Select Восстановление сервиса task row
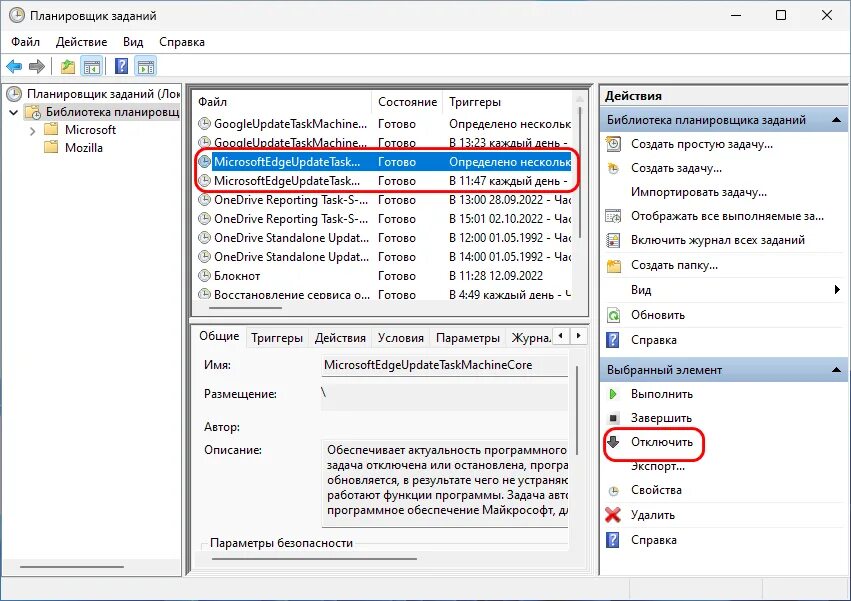 [384, 294]
